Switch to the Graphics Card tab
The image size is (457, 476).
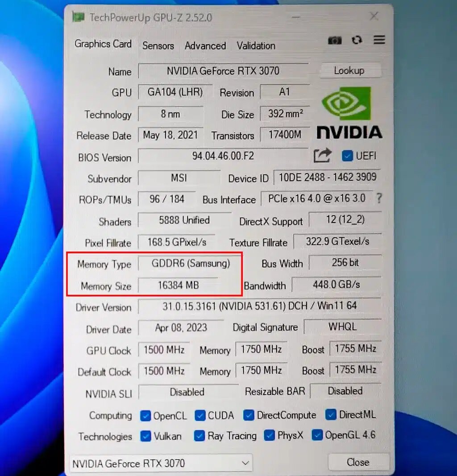pos(103,44)
